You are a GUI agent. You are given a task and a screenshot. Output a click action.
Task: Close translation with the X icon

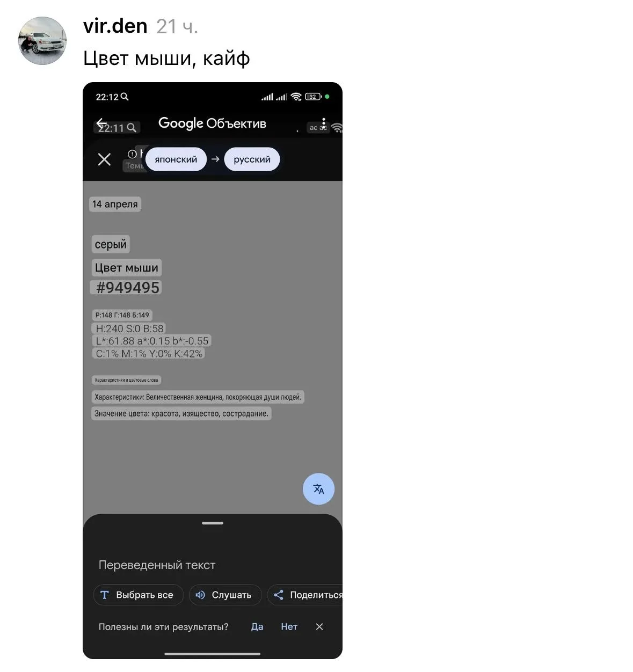tap(104, 159)
